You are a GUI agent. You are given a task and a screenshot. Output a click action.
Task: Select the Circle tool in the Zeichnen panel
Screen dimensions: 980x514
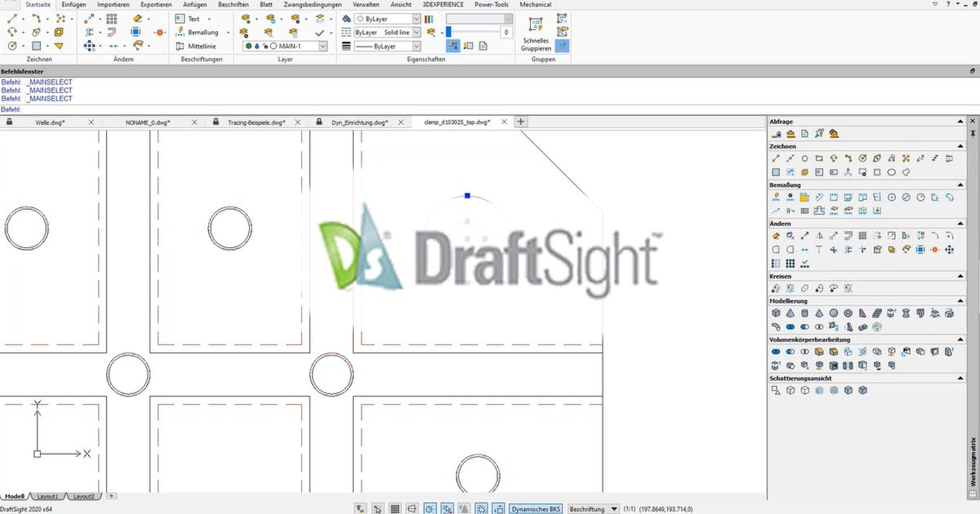[x=12, y=46]
